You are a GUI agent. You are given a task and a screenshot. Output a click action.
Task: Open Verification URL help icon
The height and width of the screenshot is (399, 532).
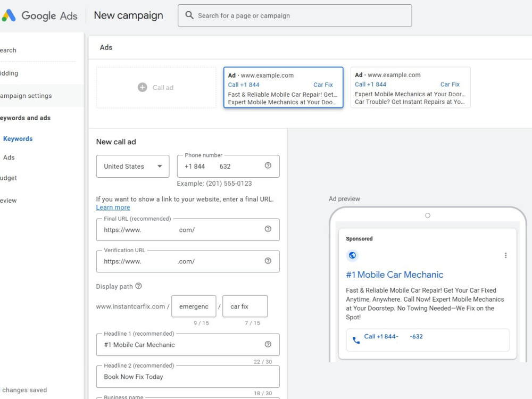click(x=268, y=261)
